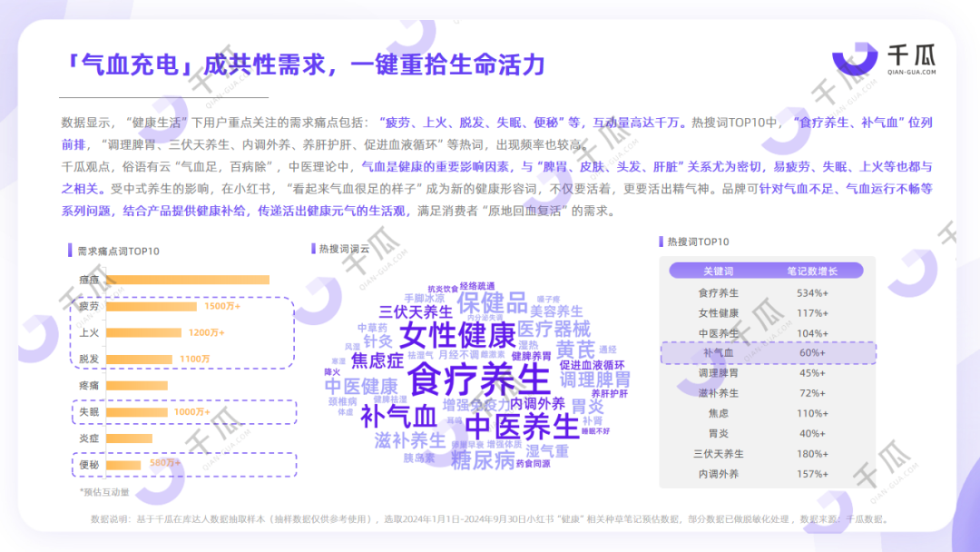This screenshot has height=552, width=980.
Task: Click 中医养生 in the word cloud
Action: 522,427
